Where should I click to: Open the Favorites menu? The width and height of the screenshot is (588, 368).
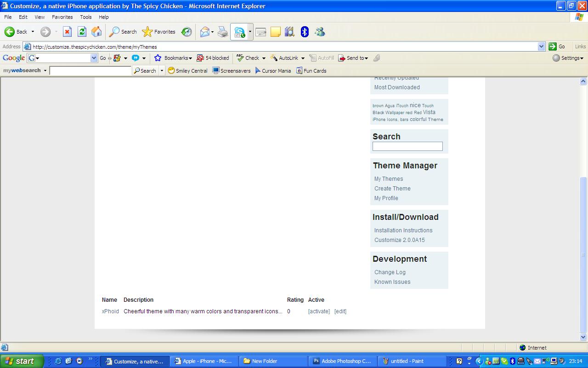tap(62, 17)
